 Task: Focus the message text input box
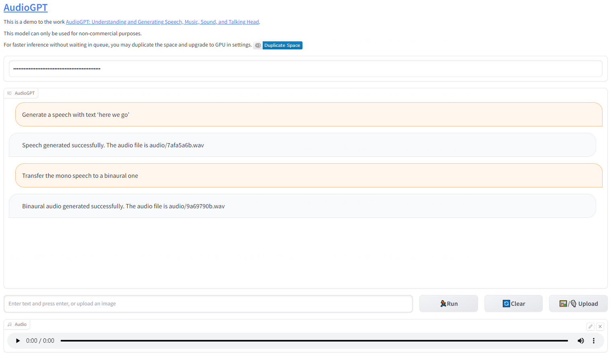208,304
